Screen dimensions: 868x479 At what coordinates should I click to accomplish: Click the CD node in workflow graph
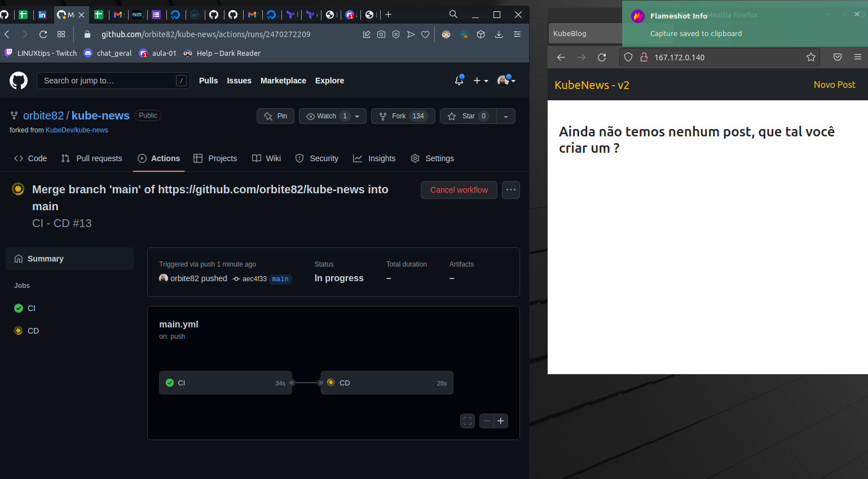[x=387, y=383]
